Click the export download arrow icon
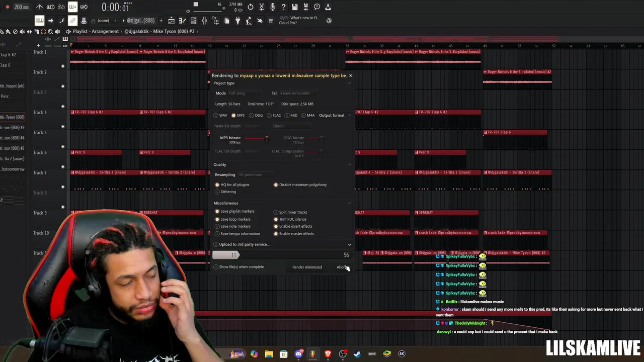 pyautogui.click(x=328, y=7)
